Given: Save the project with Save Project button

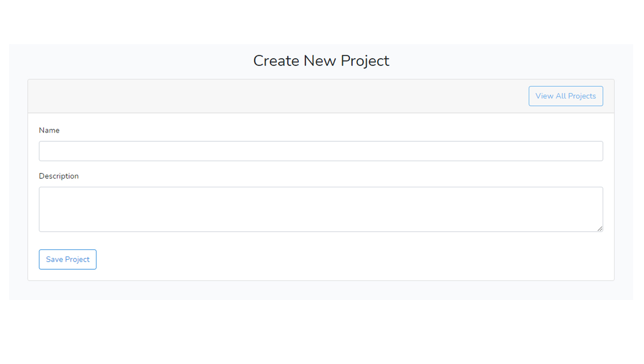Looking at the screenshot, I should click(68, 259).
